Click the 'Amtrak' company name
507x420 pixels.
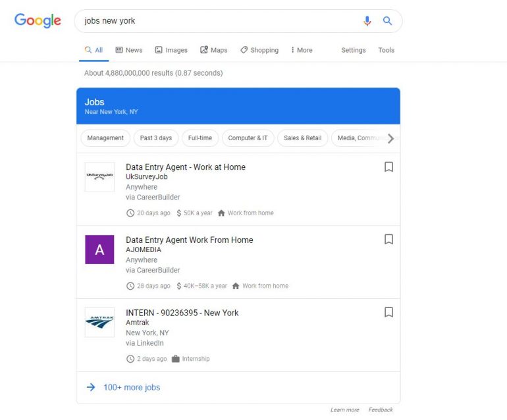(x=138, y=323)
